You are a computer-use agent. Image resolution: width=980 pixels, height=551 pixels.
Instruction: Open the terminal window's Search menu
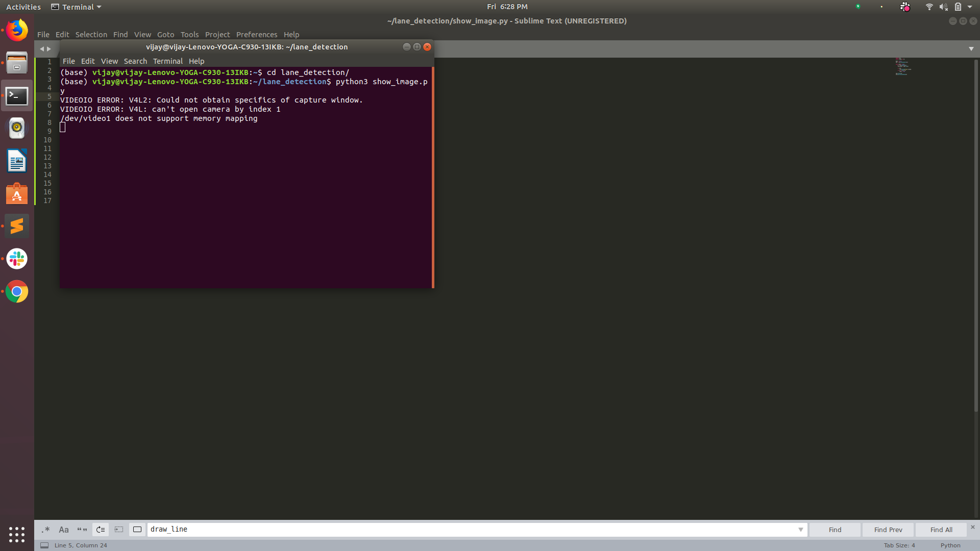click(135, 61)
